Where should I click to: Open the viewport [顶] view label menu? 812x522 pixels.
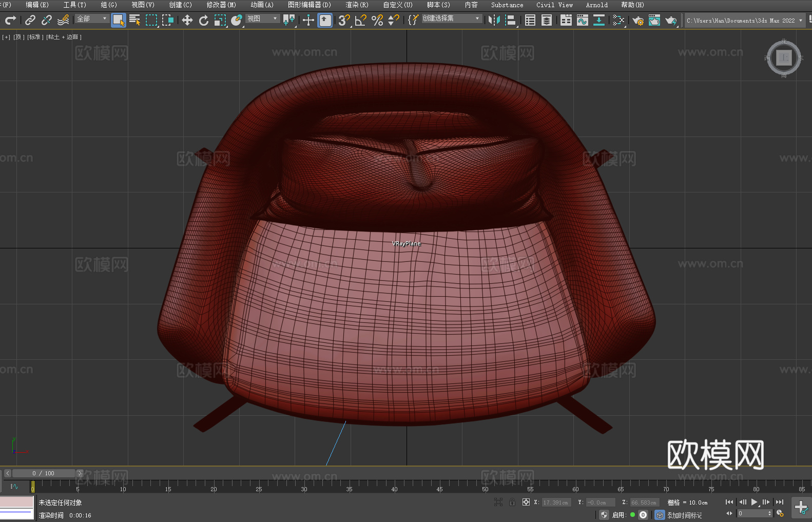tap(19, 37)
